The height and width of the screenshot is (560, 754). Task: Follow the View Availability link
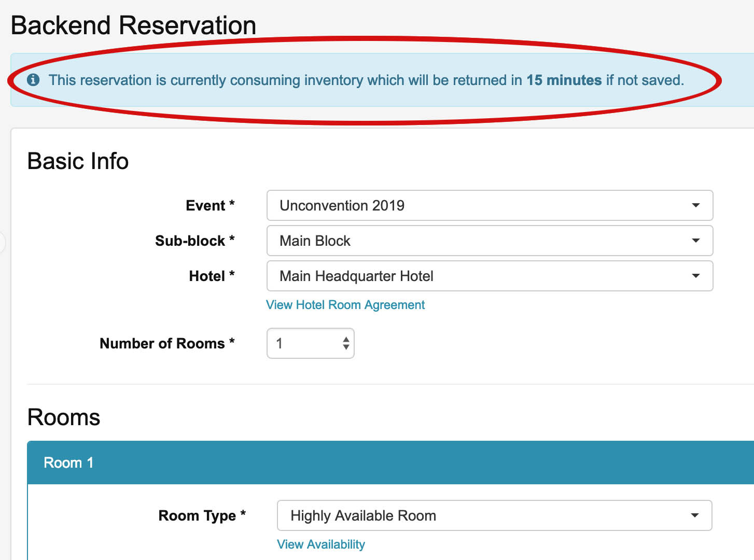(321, 544)
